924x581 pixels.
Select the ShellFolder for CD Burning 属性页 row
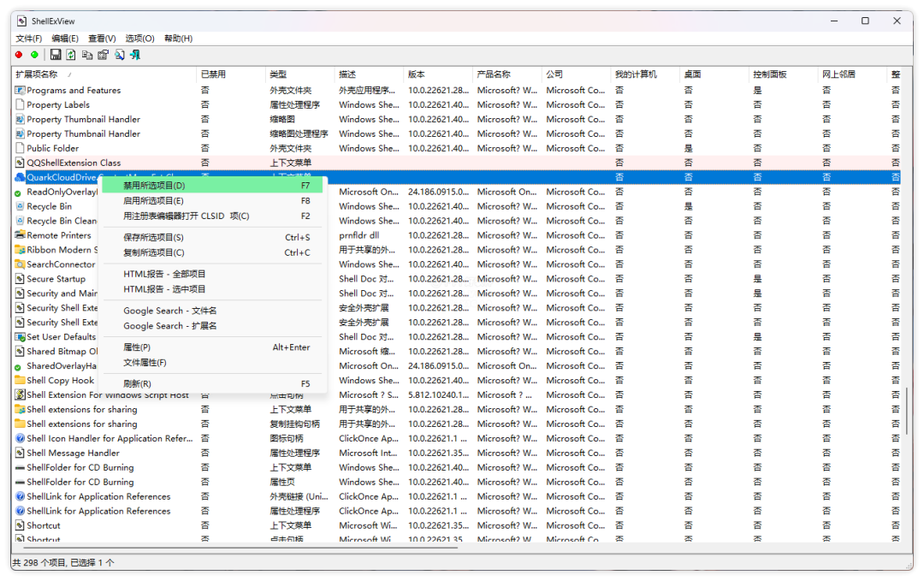point(456,482)
